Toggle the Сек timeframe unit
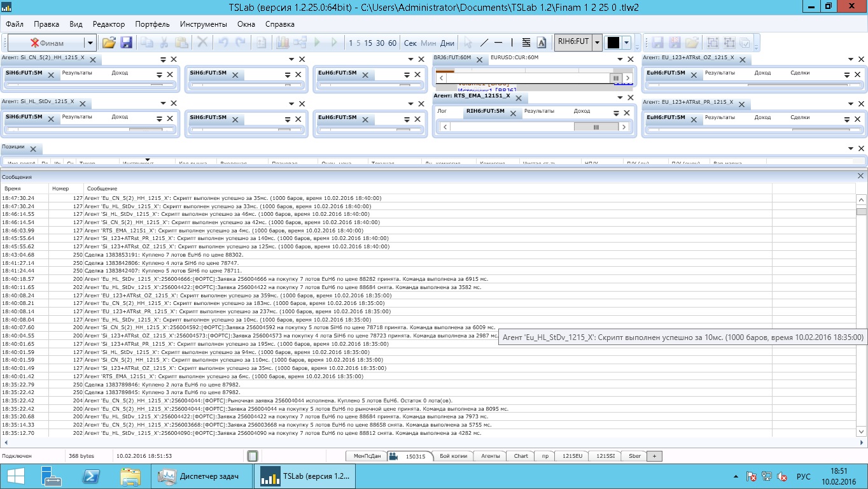This screenshot has height=489, width=868. click(410, 43)
